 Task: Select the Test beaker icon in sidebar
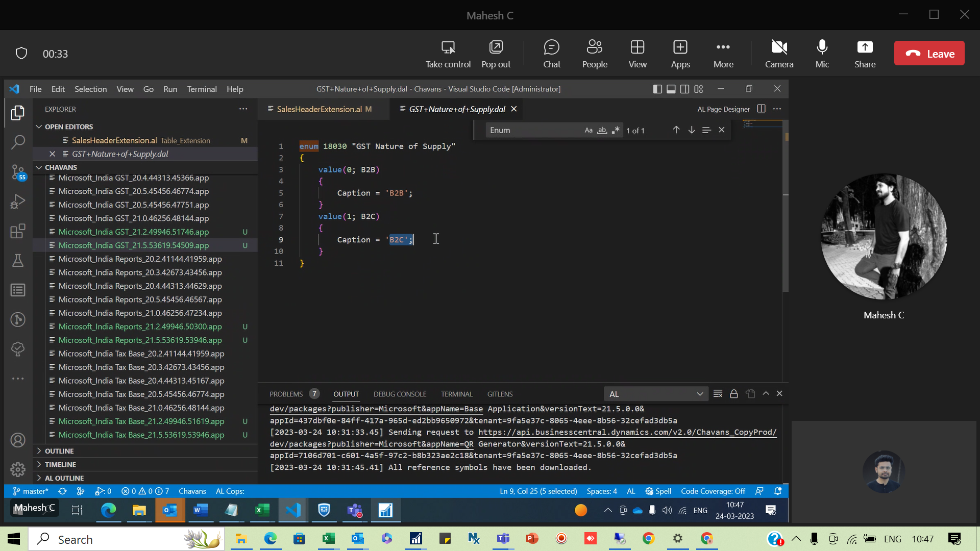tap(18, 261)
